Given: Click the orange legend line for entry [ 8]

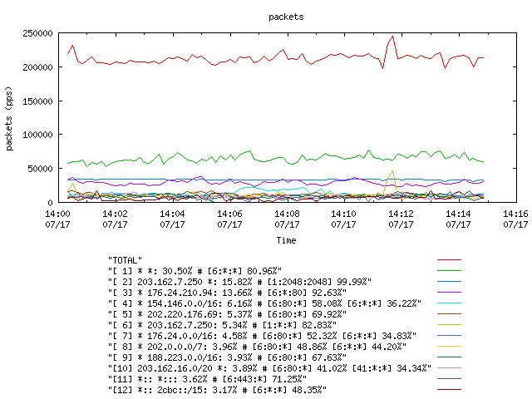Looking at the screenshot, I should (x=449, y=347).
